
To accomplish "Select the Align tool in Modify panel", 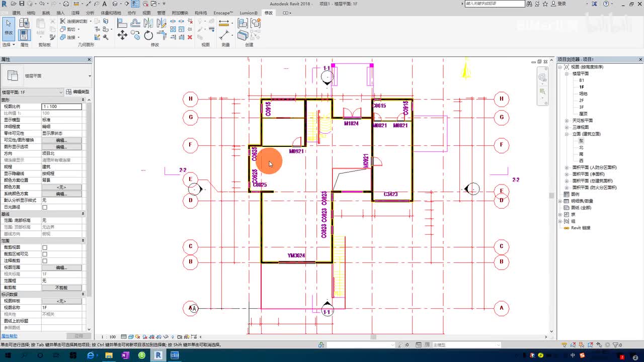I will 122,23.
